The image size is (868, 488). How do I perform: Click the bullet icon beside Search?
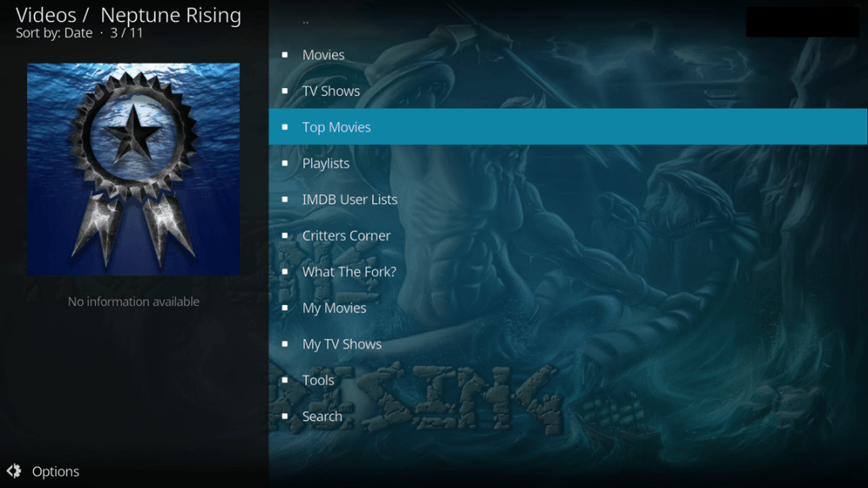pos(285,416)
